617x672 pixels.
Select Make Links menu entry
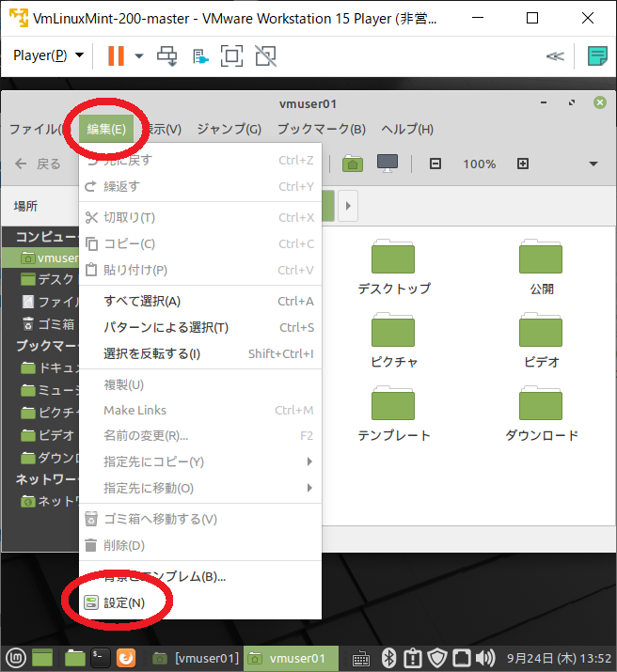[200, 410]
